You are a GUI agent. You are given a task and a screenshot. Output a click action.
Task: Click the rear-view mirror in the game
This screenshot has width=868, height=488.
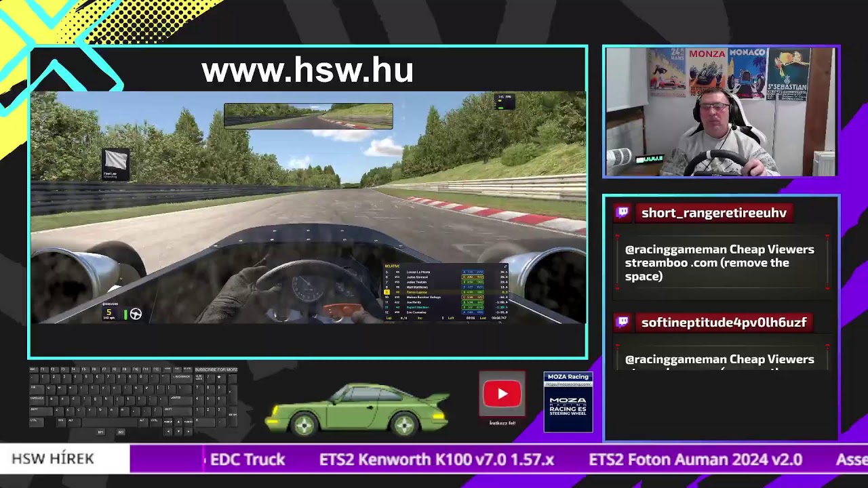(x=309, y=116)
